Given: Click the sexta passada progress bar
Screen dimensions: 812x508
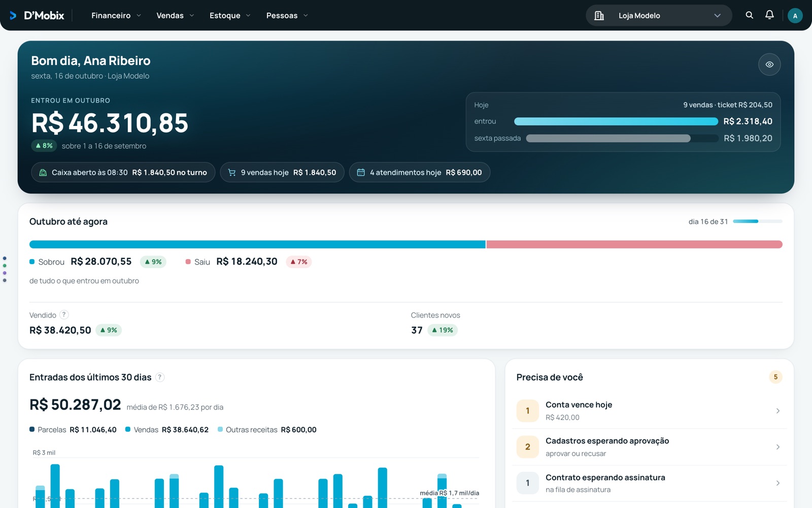Looking at the screenshot, I should [x=622, y=138].
